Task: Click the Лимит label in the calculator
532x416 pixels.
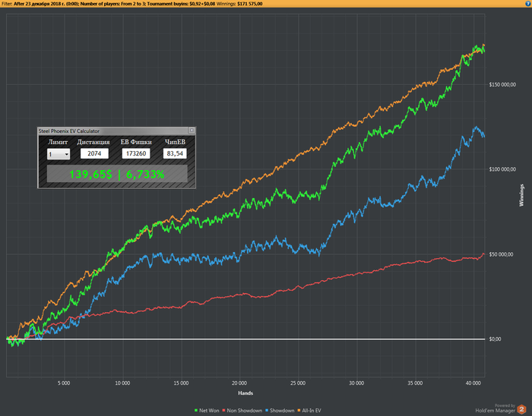Action: click(58, 142)
